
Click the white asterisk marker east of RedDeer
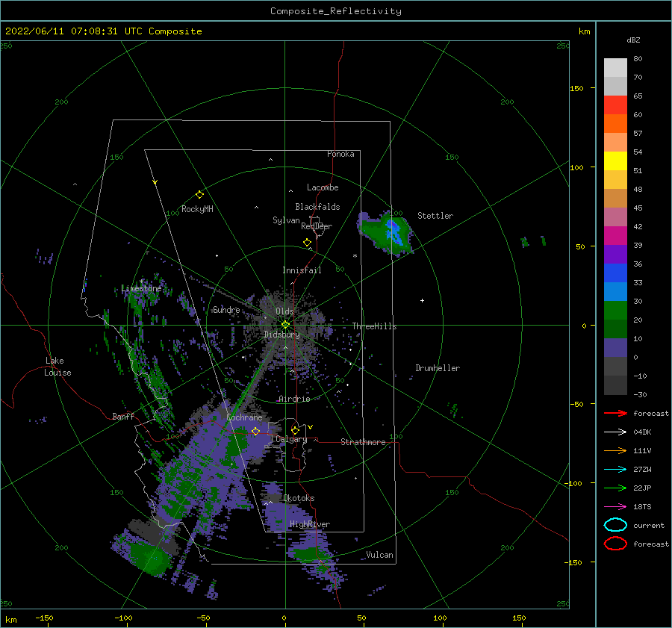(355, 256)
